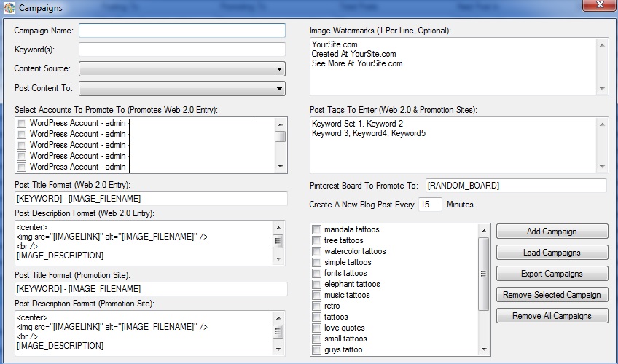Click into the Keyword(s) input field
Screen dimensions: 618x364
182,50
